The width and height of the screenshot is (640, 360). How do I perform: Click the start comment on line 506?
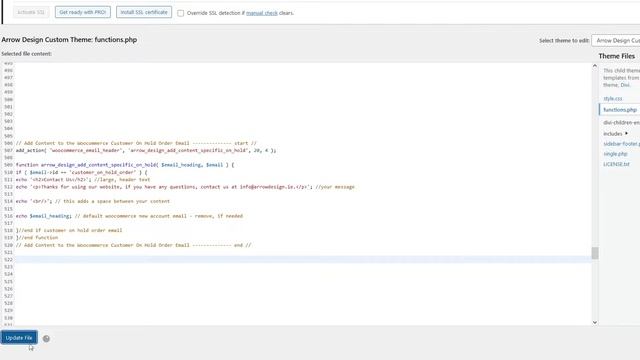136,143
